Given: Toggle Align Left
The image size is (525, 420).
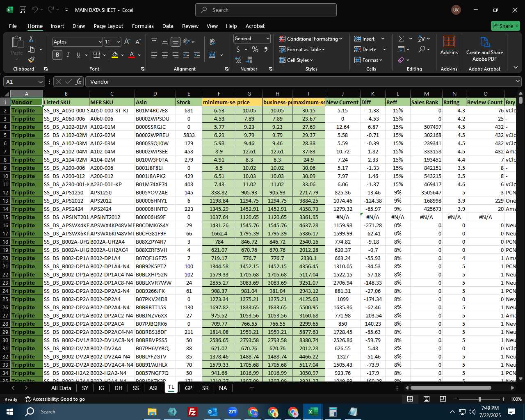Looking at the screenshot, I should click(154, 55).
